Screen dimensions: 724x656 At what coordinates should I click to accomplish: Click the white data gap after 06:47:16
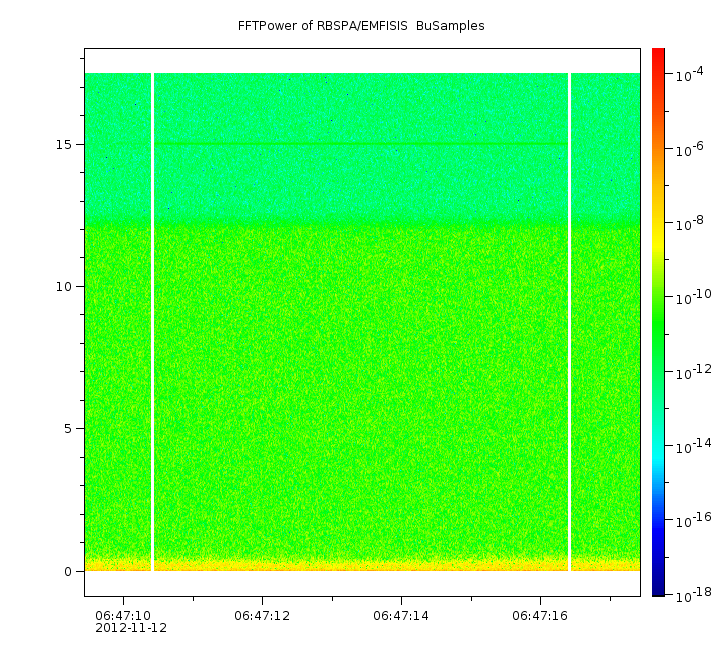569,320
